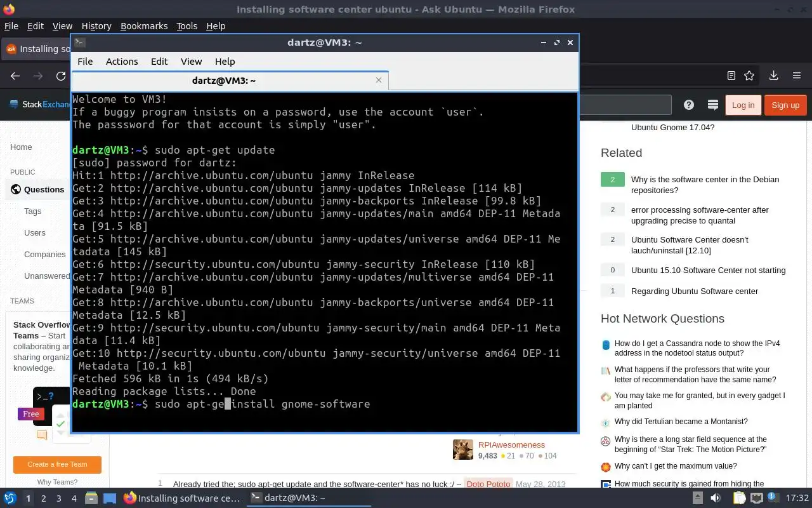Open the terminal Actions menu

[x=122, y=62]
